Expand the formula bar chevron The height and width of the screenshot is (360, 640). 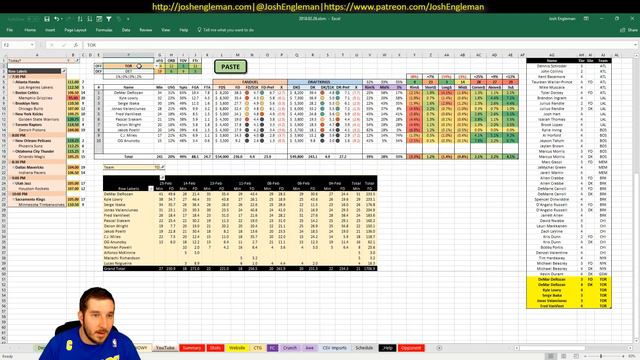point(636,45)
